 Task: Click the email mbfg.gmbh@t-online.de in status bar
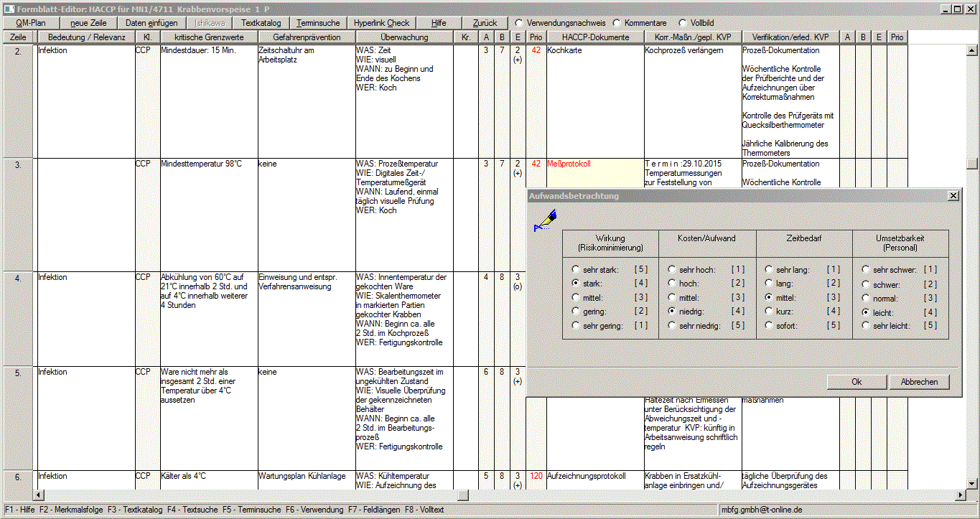click(762, 510)
